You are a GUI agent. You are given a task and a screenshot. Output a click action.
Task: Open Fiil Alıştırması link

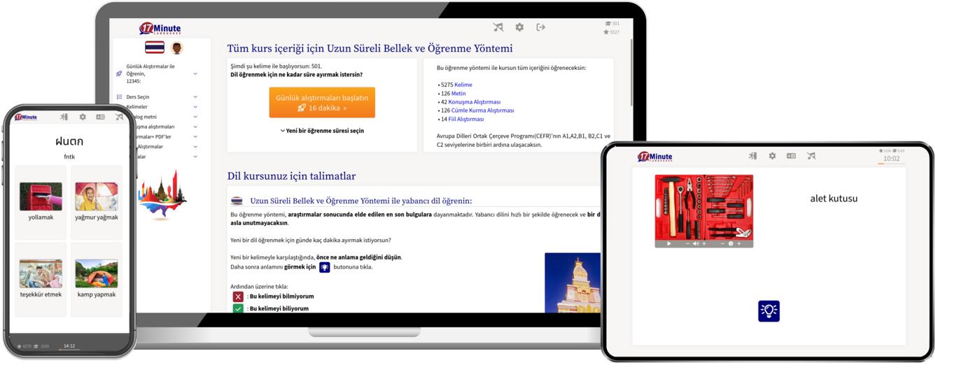click(466, 119)
